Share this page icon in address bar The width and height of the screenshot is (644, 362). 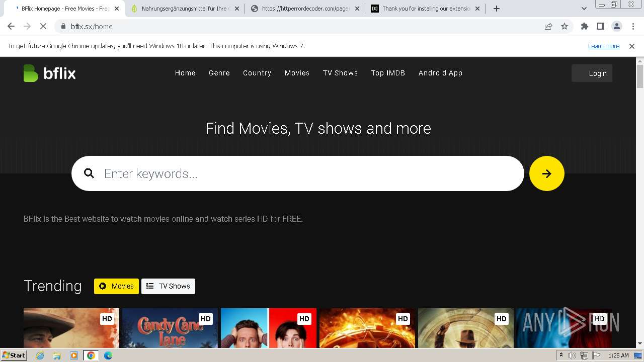point(548,27)
